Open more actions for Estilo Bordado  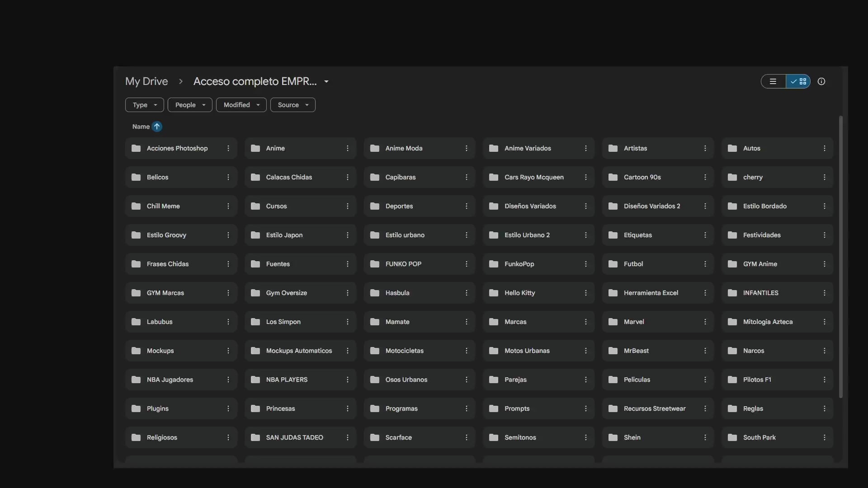(x=825, y=206)
